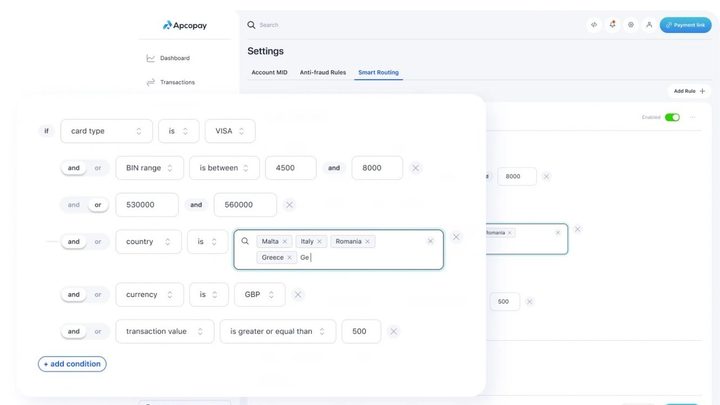Image resolution: width=720 pixels, height=405 pixels.
Task: Click the X next to background 8000 field
Action: (x=546, y=176)
